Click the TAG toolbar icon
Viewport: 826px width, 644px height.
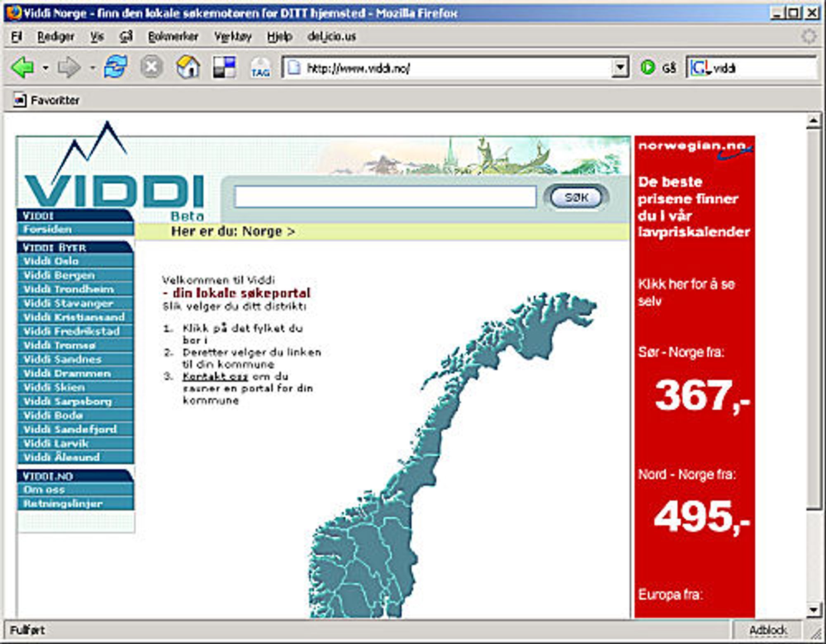[x=261, y=68]
